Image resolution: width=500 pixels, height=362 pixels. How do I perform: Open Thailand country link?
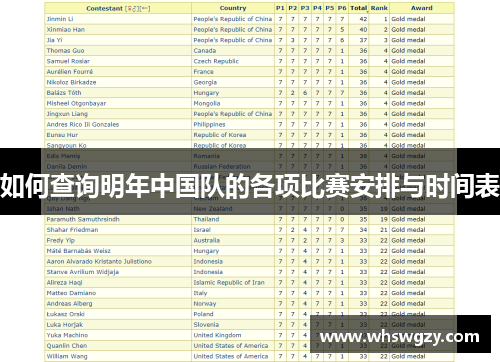206,219
